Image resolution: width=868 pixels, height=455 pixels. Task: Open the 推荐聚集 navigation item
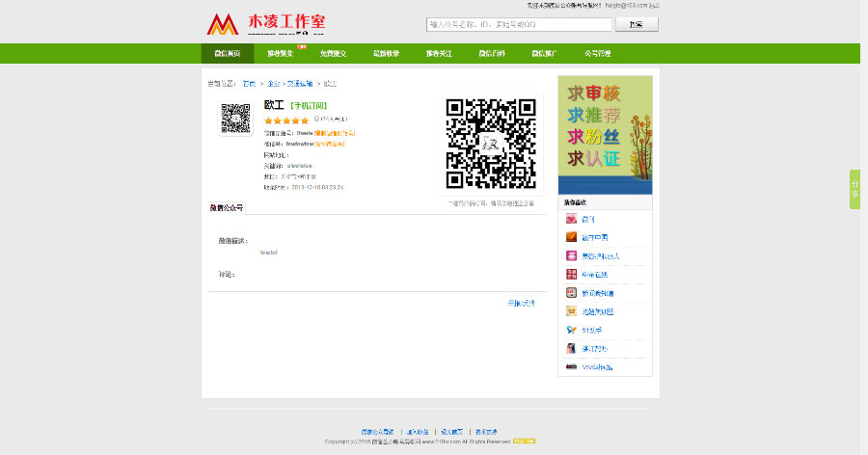(x=280, y=54)
